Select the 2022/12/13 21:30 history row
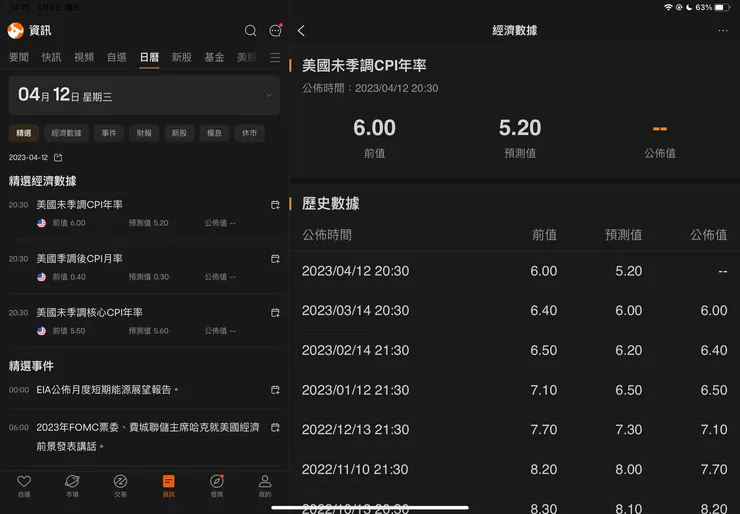The width and height of the screenshot is (740, 514). point(515,430)
